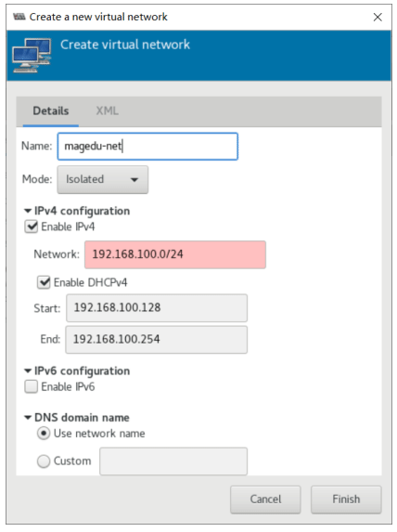Choose the Custom DNS domain radio button

tap(44, 461)
